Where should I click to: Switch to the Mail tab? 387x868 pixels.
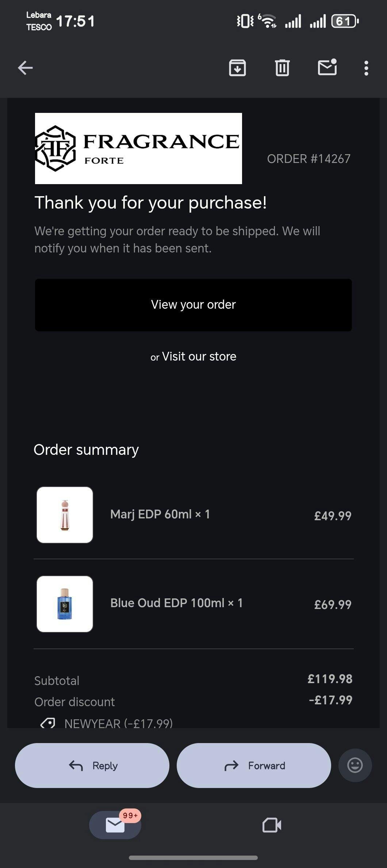coord(115,825)
